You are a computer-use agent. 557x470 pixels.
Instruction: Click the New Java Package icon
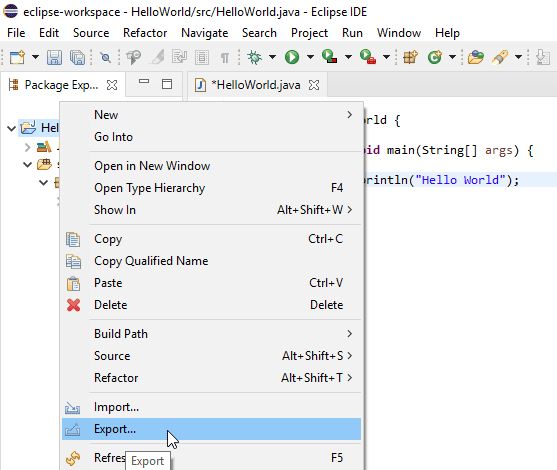pos(410,57)
